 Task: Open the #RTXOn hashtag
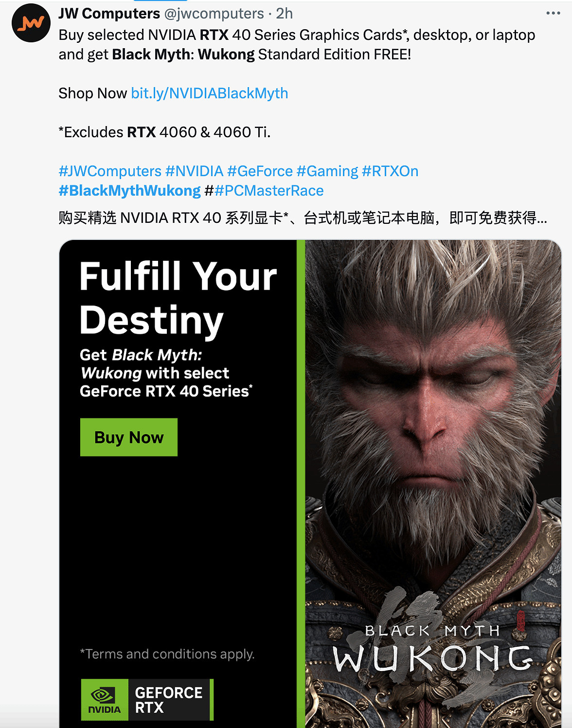click(390, 171)
